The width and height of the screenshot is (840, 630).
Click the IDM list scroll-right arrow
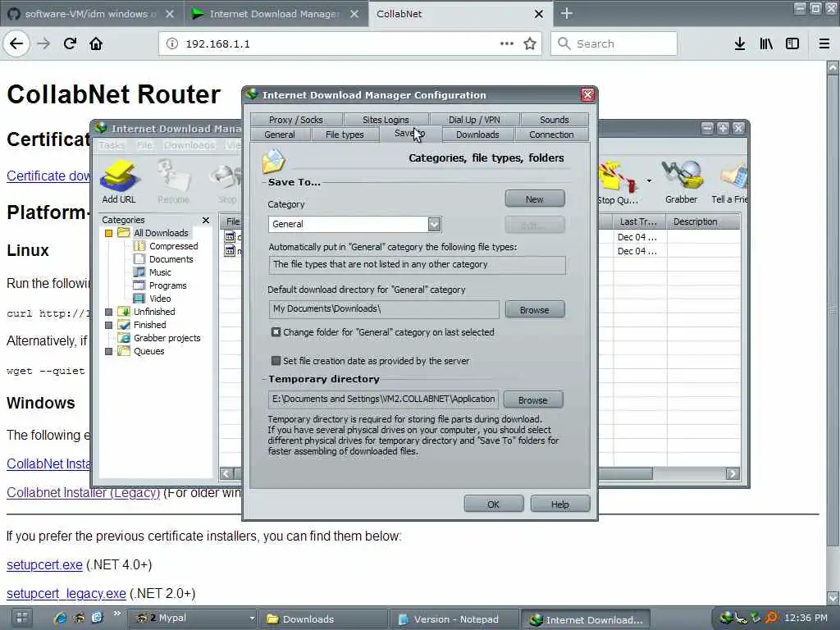pos(733,473)
